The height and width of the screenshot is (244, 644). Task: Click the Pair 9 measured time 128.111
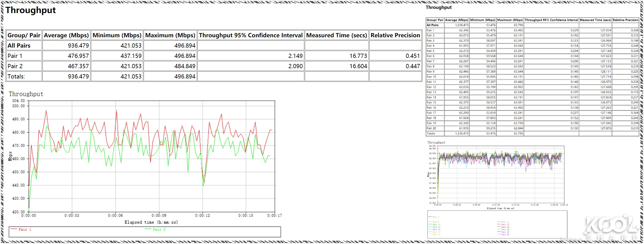(x=606, y=72)
